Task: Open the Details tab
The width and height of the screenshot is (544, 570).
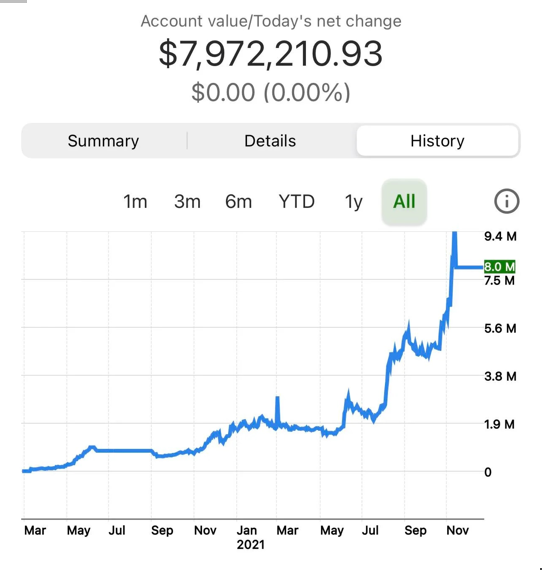Action: pos(270,141)
